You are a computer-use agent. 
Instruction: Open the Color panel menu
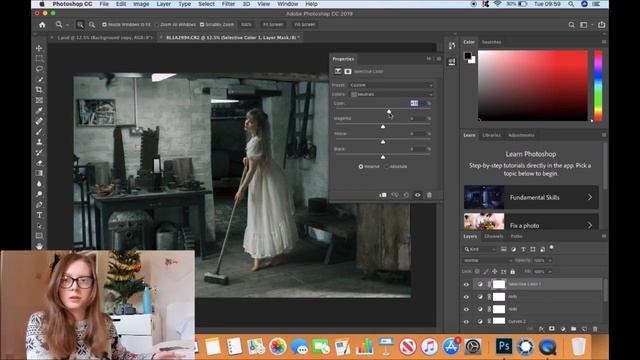pos(604,42)
